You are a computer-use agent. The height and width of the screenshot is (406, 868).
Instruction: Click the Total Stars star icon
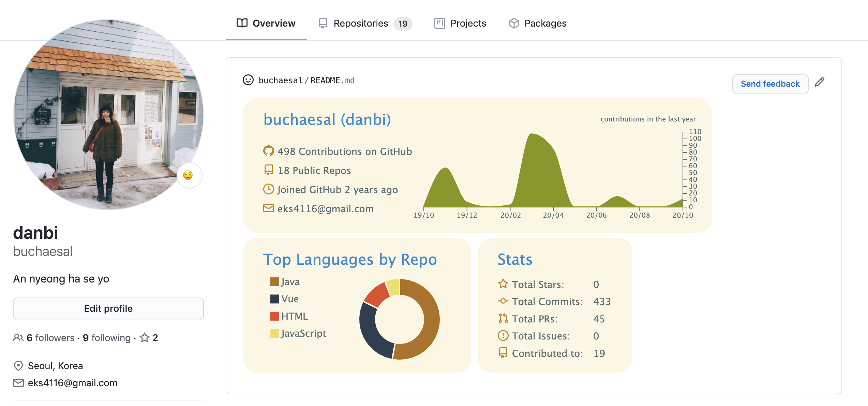pyautogui.click(x=503, y=284)
